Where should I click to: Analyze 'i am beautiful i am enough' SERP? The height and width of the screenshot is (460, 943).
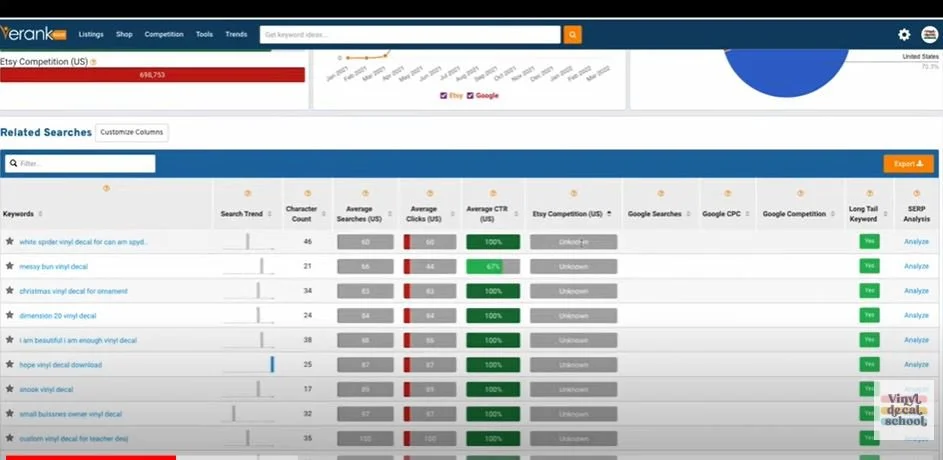point(916,340)
